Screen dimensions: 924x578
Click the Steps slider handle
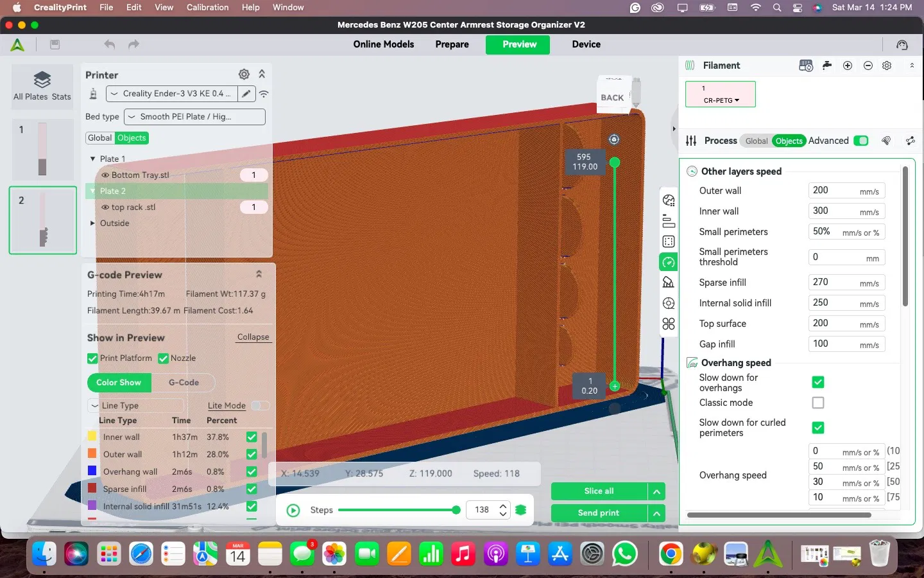tap(456, 510)
